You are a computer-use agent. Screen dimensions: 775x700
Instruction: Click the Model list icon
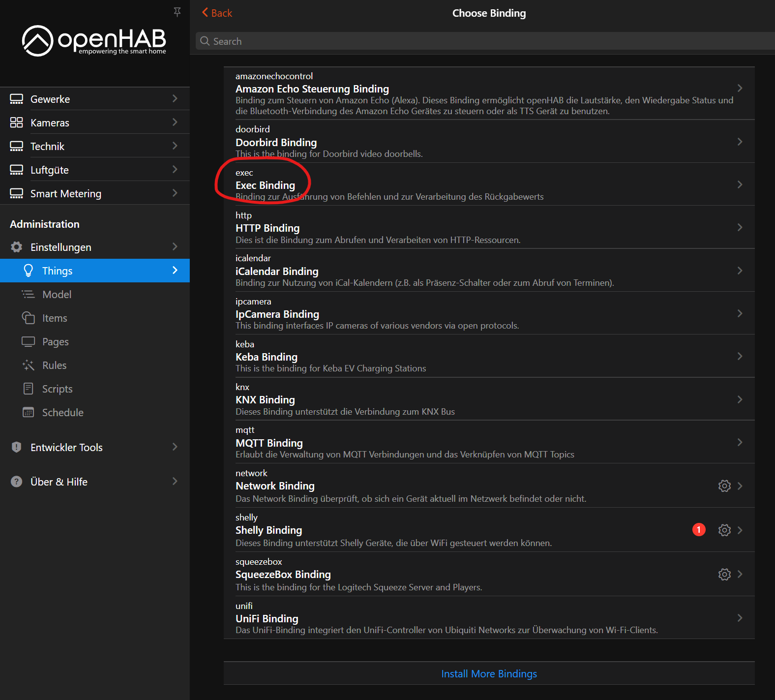(x=29, y=294)
